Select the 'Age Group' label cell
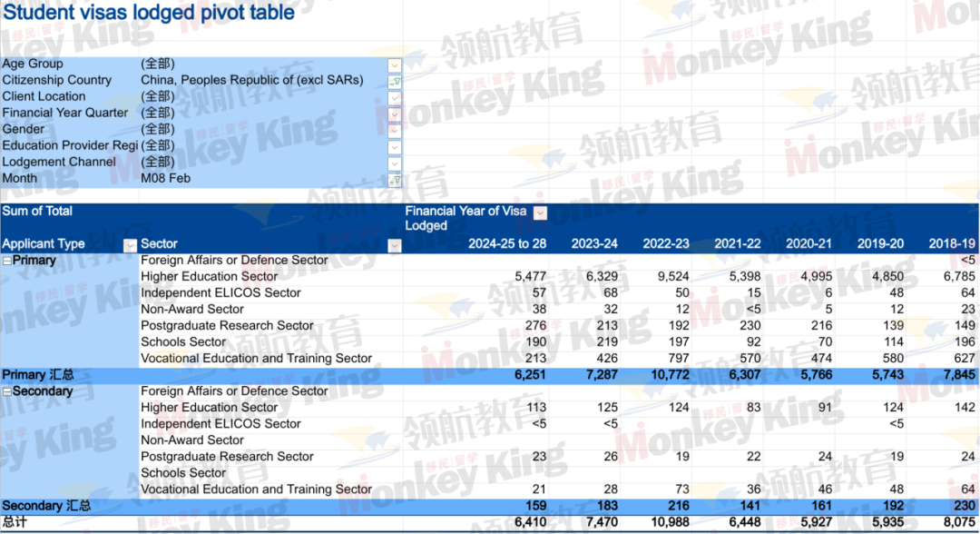Viewport: 980px width, 534px height. pyautogui.click(x=33, y=64)
